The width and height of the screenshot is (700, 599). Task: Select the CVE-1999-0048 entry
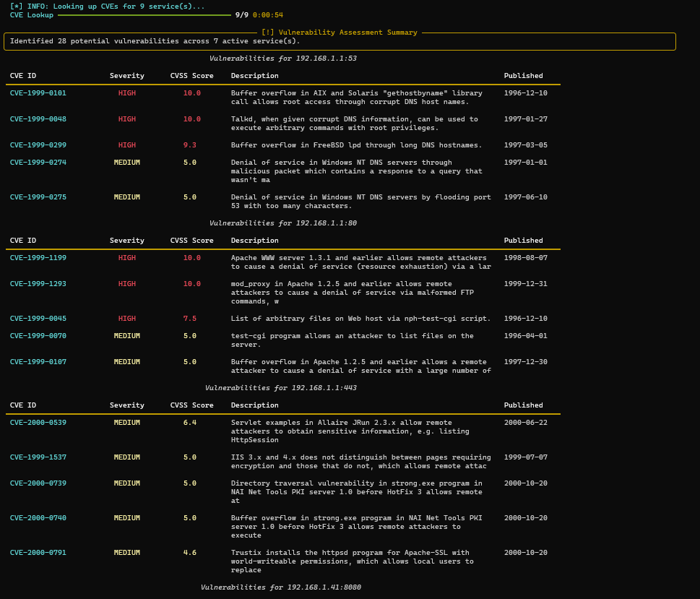38,118
